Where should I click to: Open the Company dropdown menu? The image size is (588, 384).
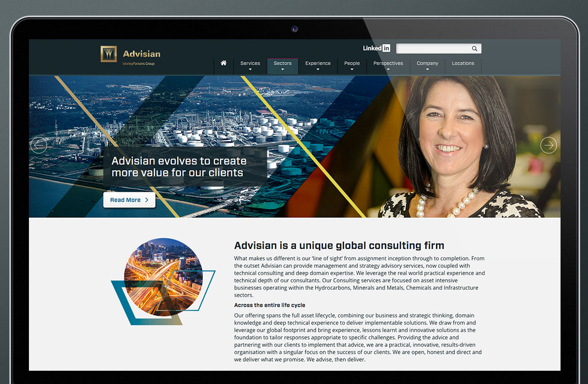point(427,65)
